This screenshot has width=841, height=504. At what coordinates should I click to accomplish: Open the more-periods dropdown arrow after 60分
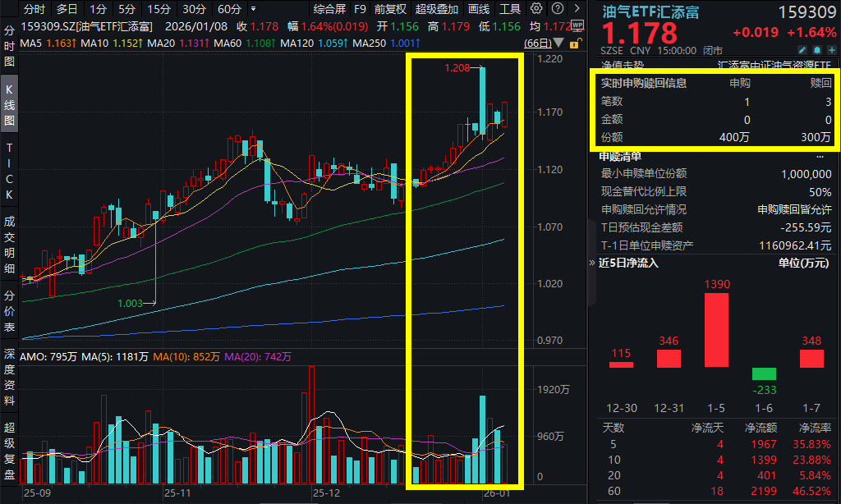[253, 9]
